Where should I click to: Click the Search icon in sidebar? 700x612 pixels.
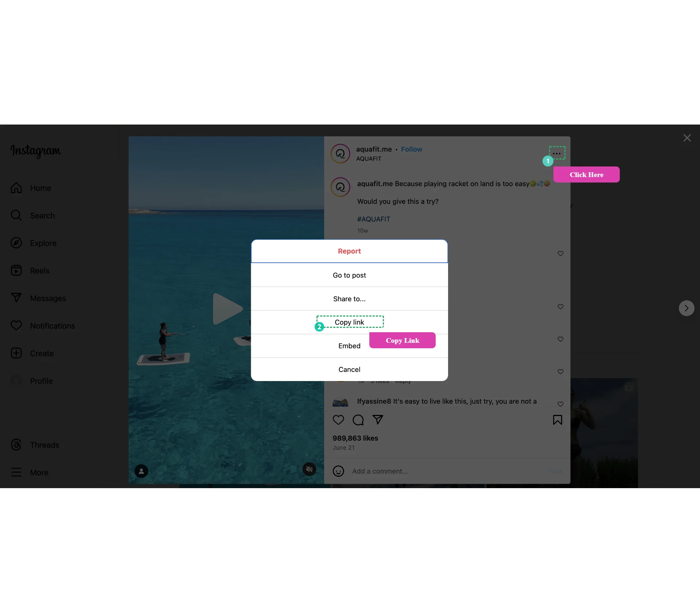point(16,215)
